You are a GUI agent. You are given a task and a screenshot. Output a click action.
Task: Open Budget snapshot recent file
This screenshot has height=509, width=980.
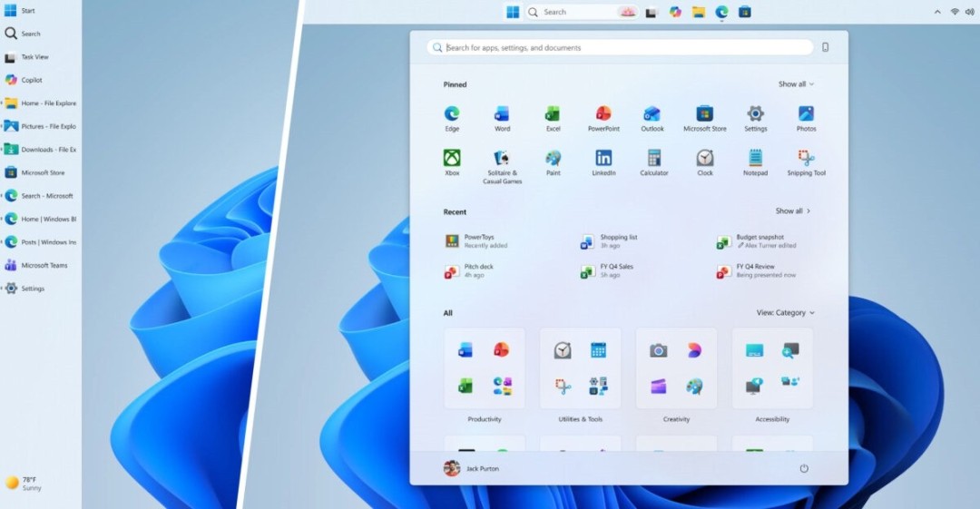757,240
